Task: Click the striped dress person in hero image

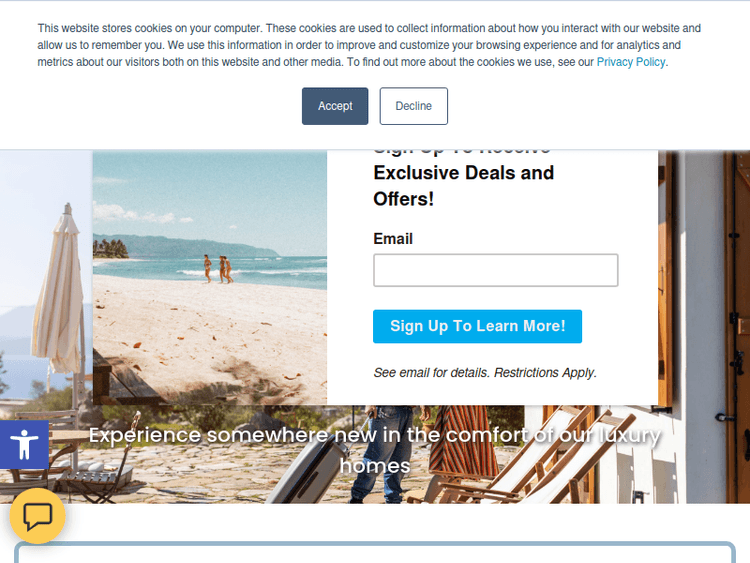Action: 457,442
